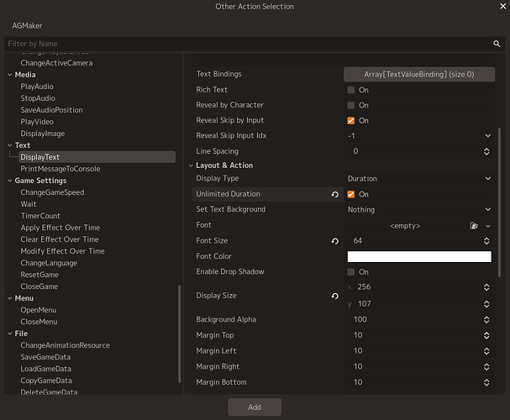Focus the Filter by Name search field

pos(247,44)
